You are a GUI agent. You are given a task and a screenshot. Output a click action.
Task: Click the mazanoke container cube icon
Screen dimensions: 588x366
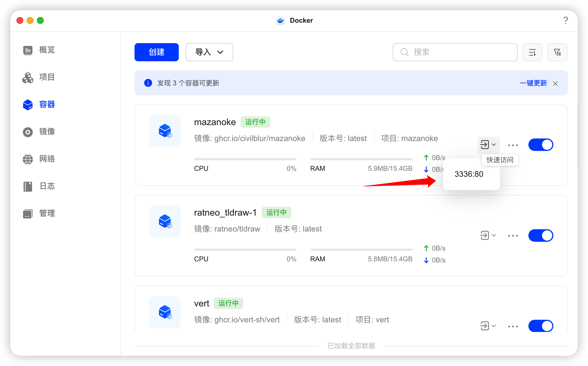coord(165,131)
